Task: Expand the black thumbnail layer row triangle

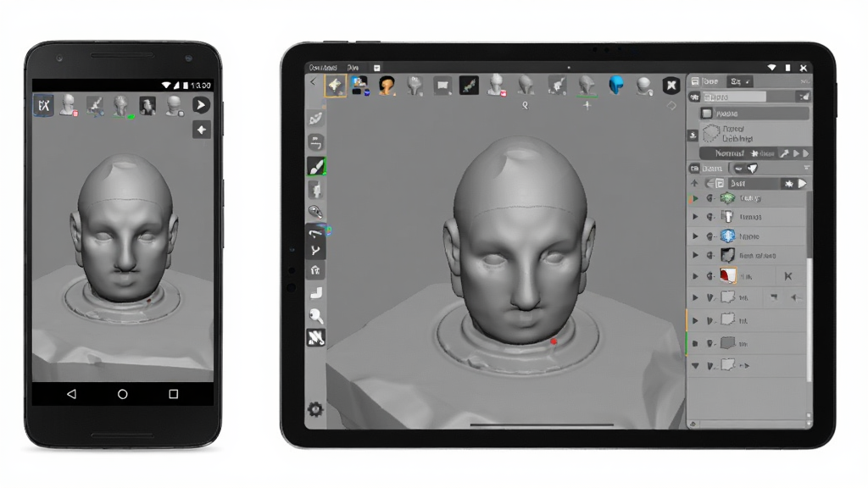Action: (x=695, y=255)
